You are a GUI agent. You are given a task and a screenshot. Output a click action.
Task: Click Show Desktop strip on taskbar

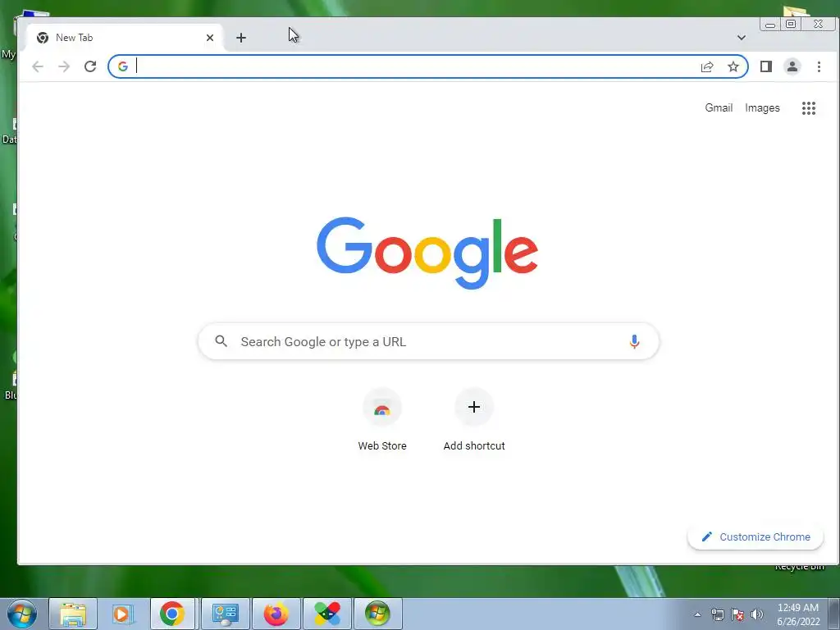tap(833, 614)
